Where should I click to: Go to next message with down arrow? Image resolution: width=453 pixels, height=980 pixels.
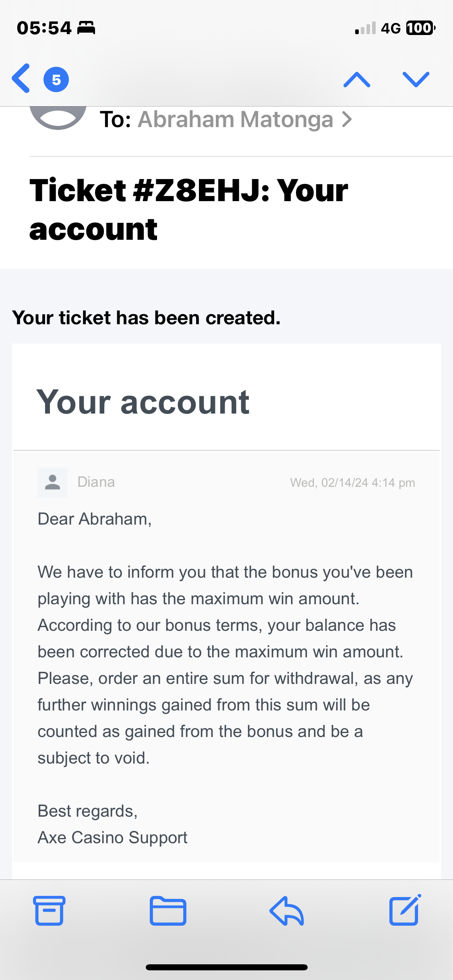[x=416, y=79]
